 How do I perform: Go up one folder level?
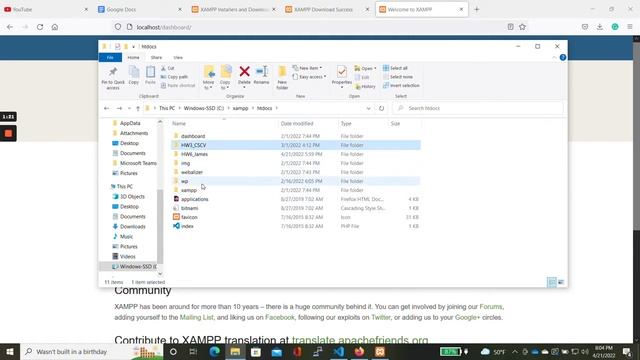tap(138, 108)
